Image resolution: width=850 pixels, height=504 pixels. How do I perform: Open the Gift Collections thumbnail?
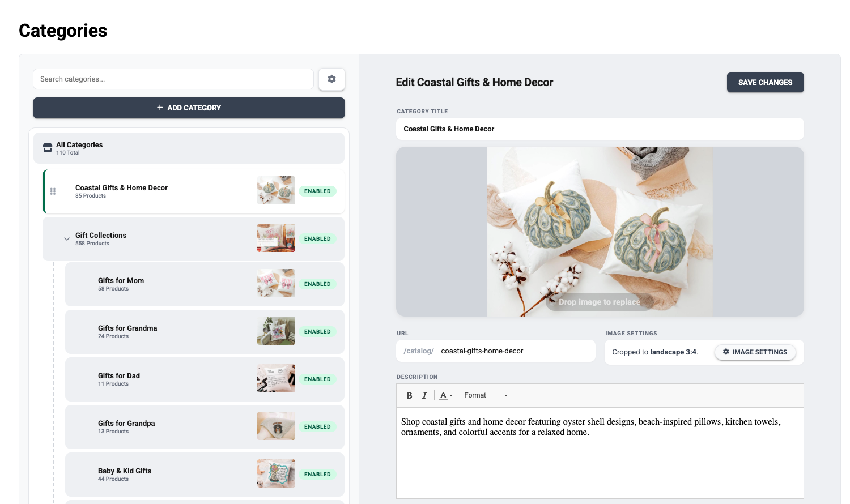pyautogui.click(x=276, y=238)
